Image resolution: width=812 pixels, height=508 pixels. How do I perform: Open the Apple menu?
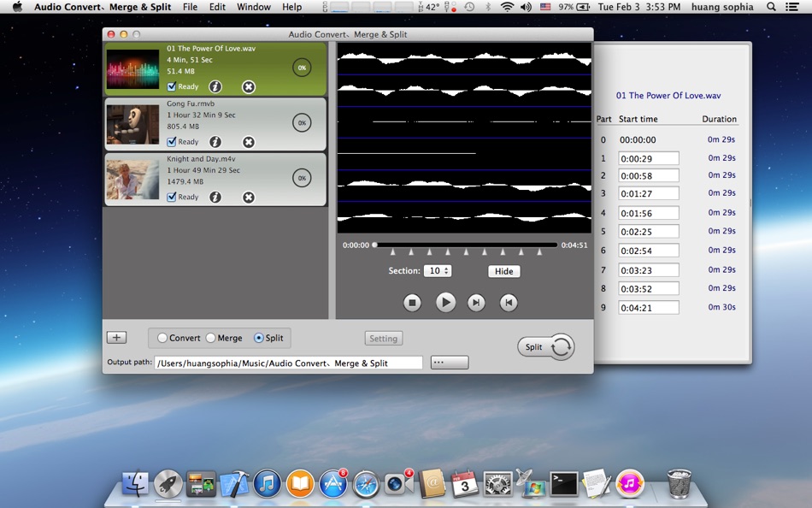click(x=17, y=7)
